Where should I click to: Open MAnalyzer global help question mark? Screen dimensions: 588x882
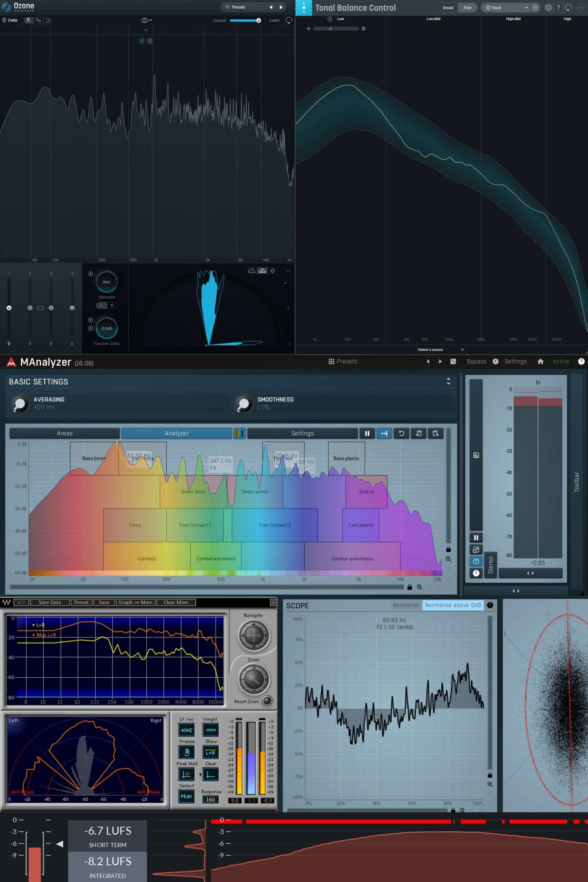tap(581, 361)
